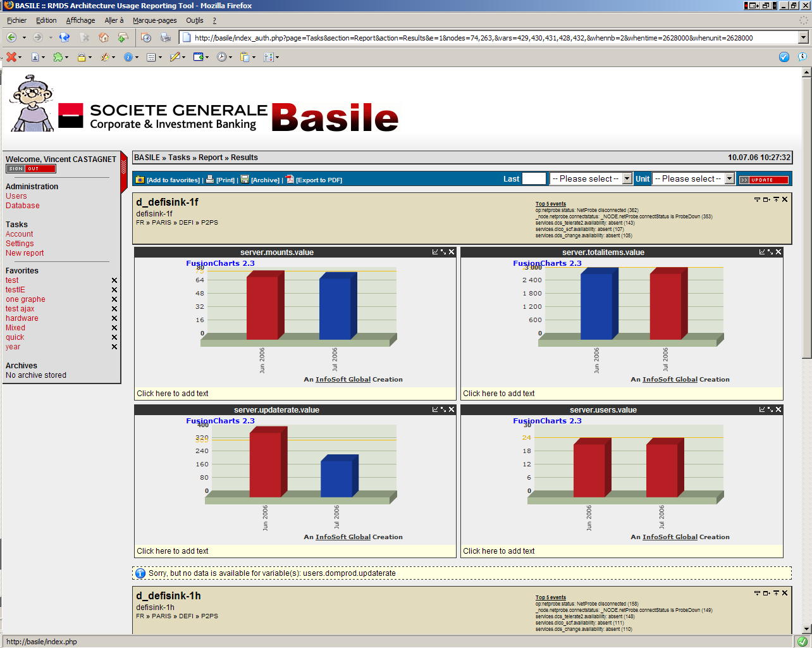Remove 'year' favorite with its X

tap(114, 347)
